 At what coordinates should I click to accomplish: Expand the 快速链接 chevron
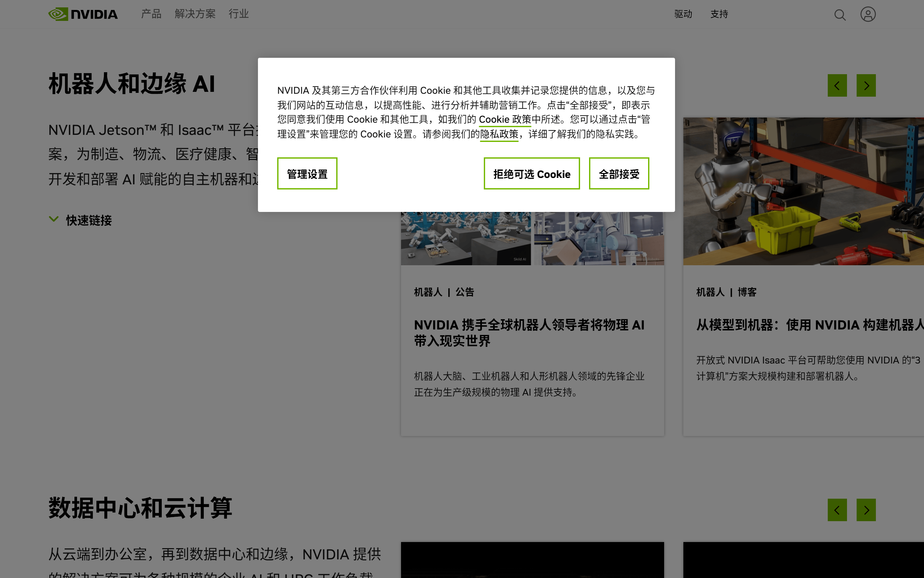pyautogui.click(x=54, y=219)
